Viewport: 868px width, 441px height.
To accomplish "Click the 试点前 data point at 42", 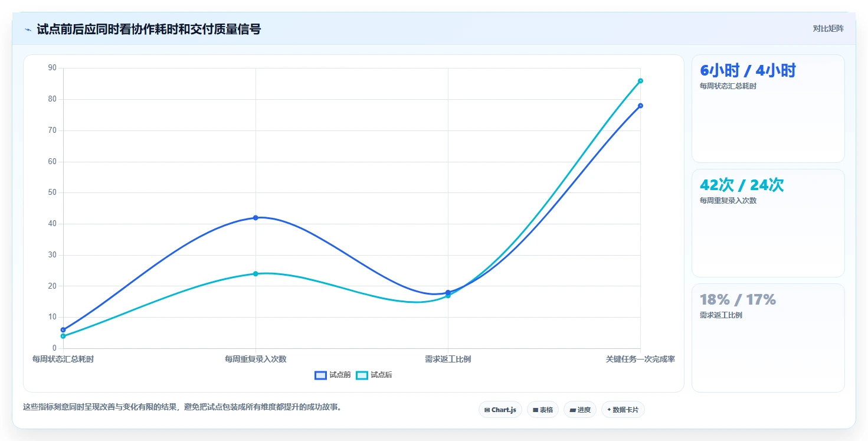I will pyautogui.click(x=256, y=218).
